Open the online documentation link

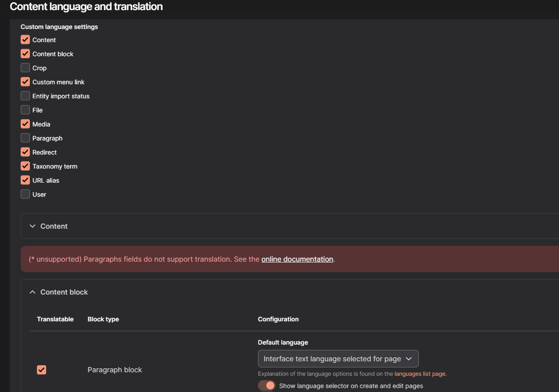(x=297, y=259)
